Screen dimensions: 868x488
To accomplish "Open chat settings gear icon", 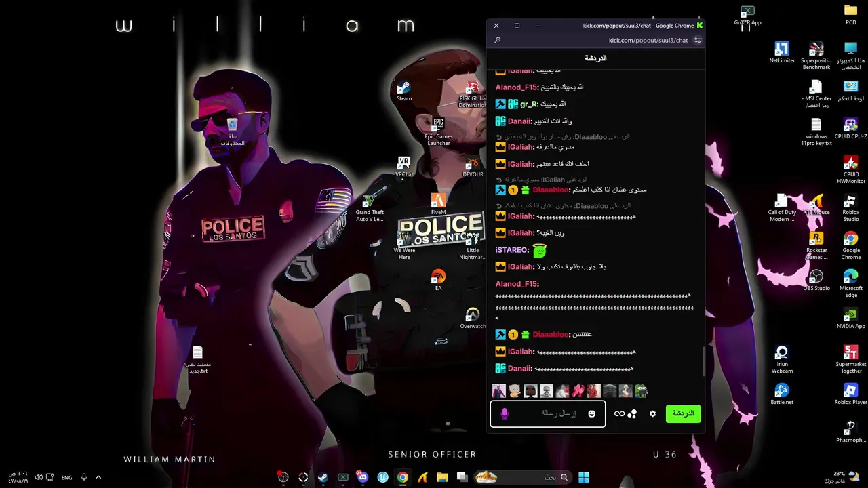I will (652, 413).
